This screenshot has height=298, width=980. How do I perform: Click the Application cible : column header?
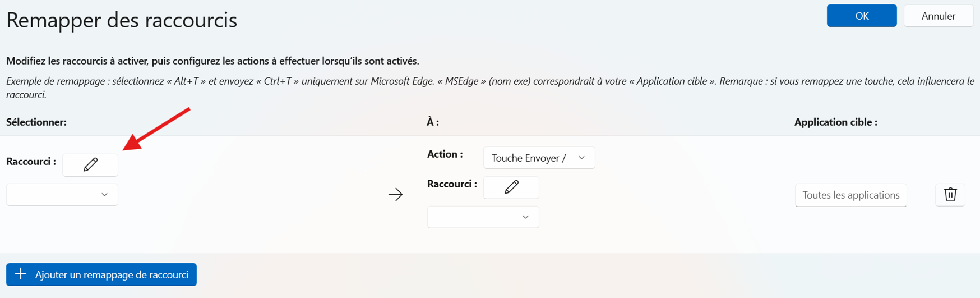point(835,122)
